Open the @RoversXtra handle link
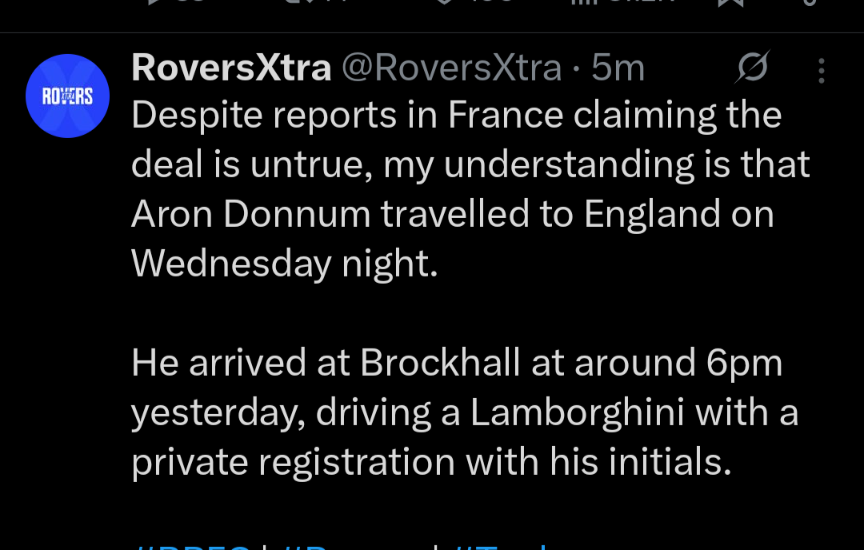 click(451, 67)
